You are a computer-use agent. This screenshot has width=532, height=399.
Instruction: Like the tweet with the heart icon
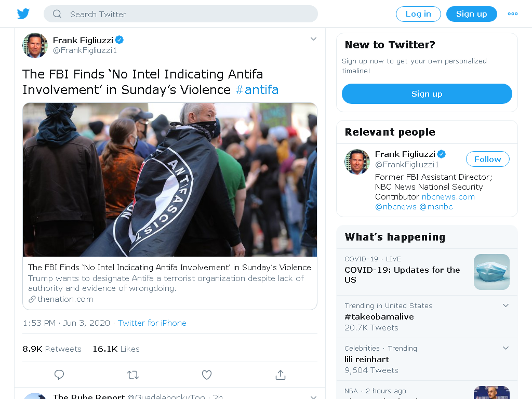tap(207, 375)
